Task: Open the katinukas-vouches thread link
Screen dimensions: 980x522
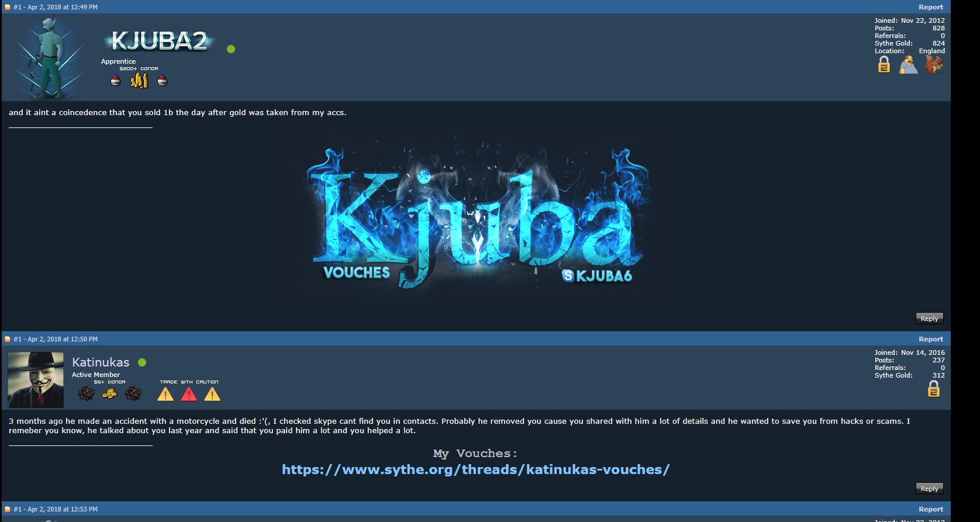Action: pyautogui.click(x=475, y=469)
